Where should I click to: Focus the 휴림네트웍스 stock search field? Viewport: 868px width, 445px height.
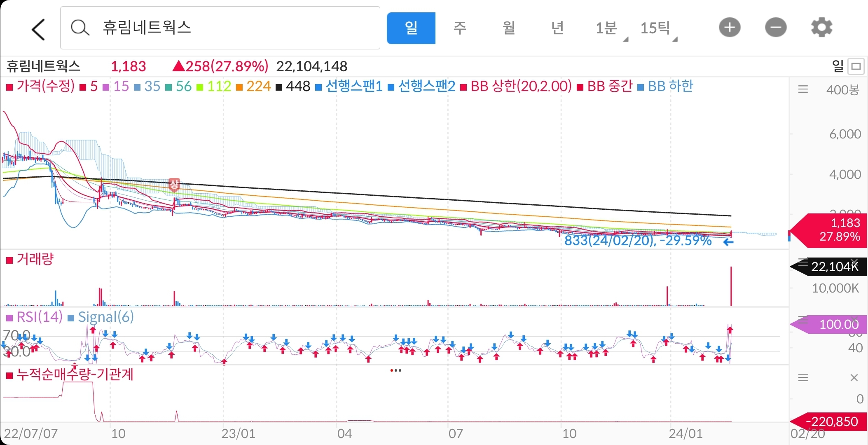tap(220, 28)
